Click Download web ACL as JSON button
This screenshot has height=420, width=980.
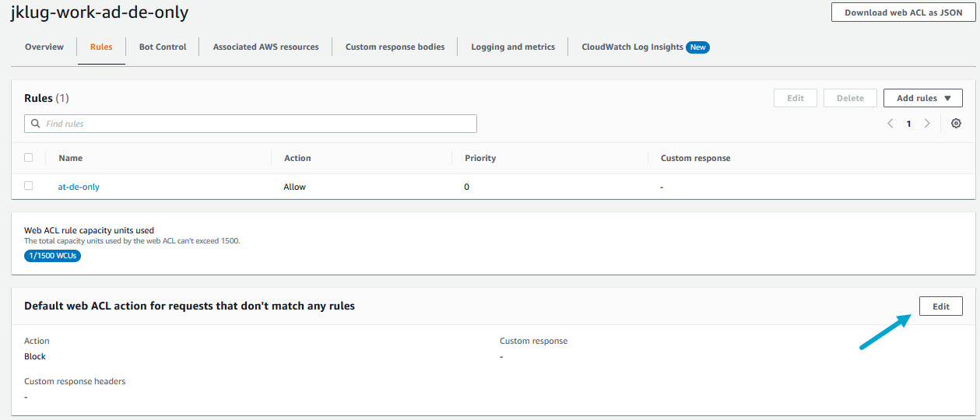point(903,12)
